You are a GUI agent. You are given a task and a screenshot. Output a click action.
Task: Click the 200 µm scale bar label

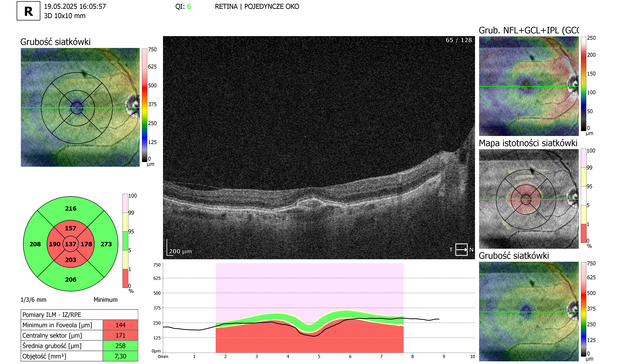click(x=180, y=251)
